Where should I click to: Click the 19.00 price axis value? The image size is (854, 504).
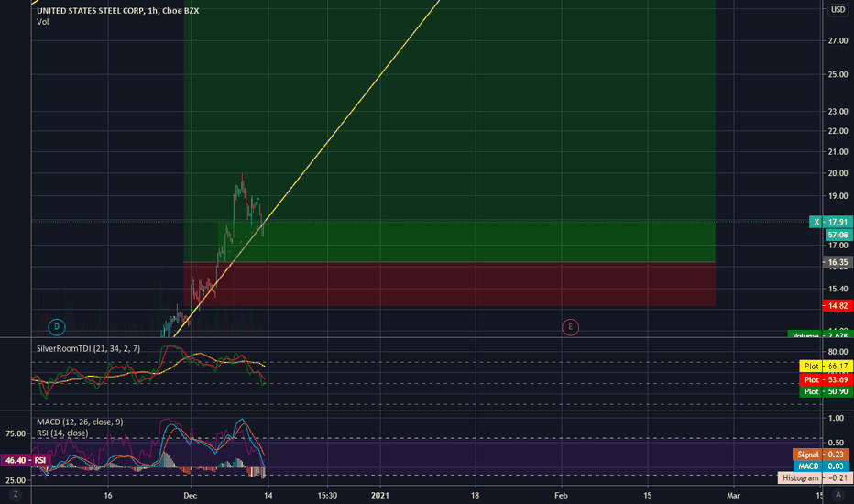point(838,196)
